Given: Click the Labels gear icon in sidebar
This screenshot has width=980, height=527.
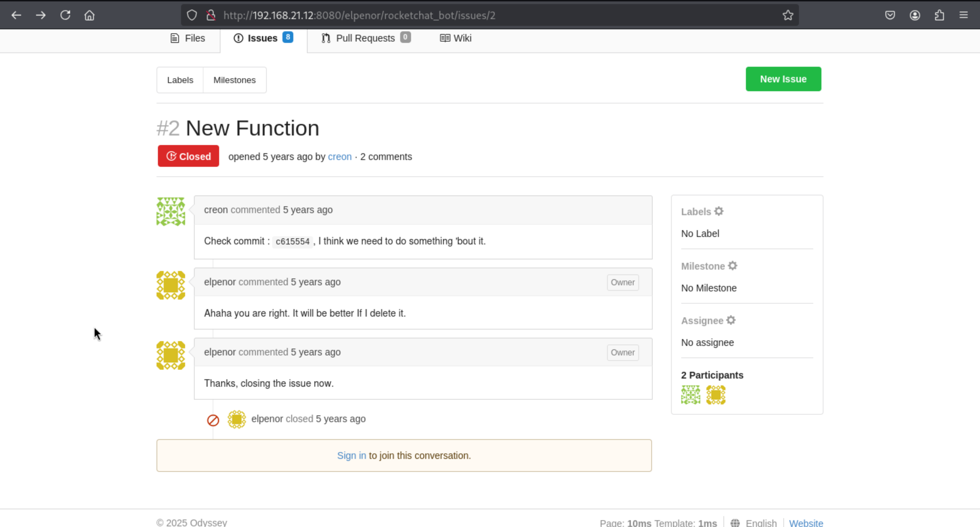Looking at the screenshot, I should tap(718, 211).
